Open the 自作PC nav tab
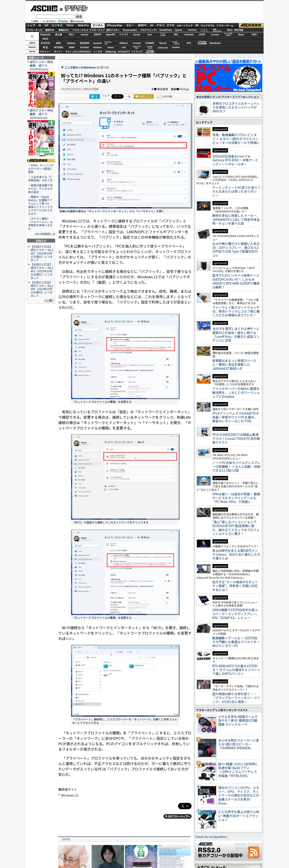 pyautogui.click(x=142, y=25)
